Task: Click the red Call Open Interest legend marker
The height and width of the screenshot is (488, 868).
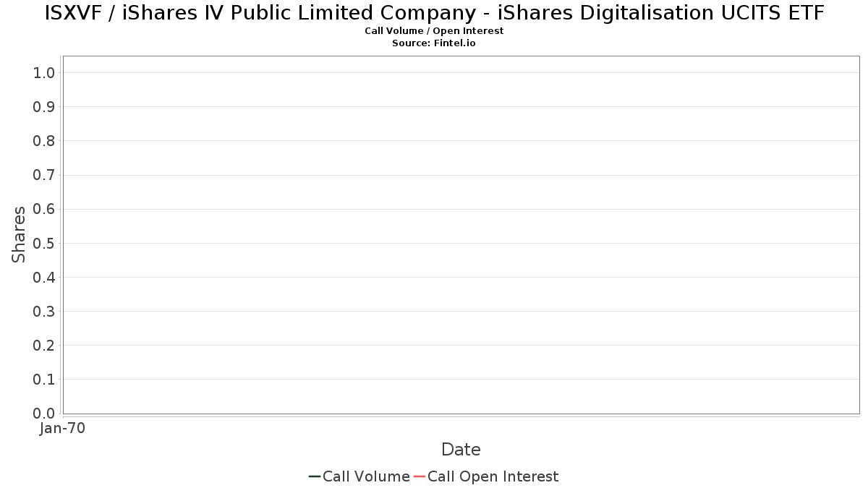Action: pyautogui.click(x=419, y=476)
